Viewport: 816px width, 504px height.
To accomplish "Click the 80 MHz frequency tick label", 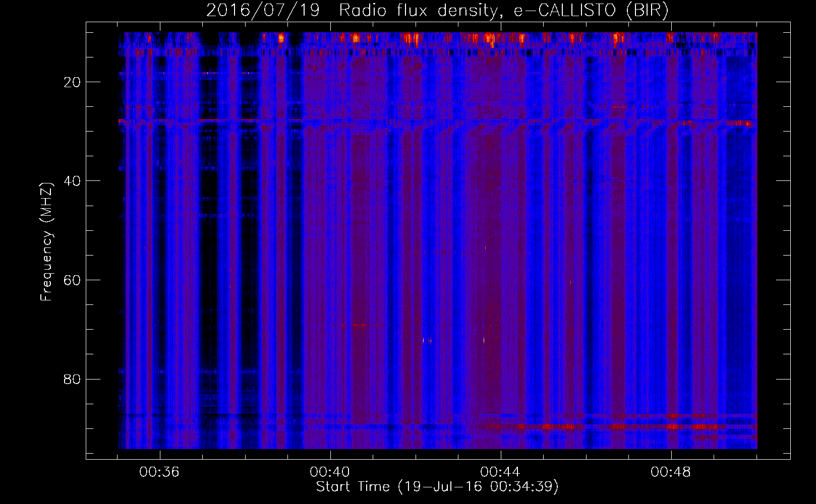I will (73, 379).
